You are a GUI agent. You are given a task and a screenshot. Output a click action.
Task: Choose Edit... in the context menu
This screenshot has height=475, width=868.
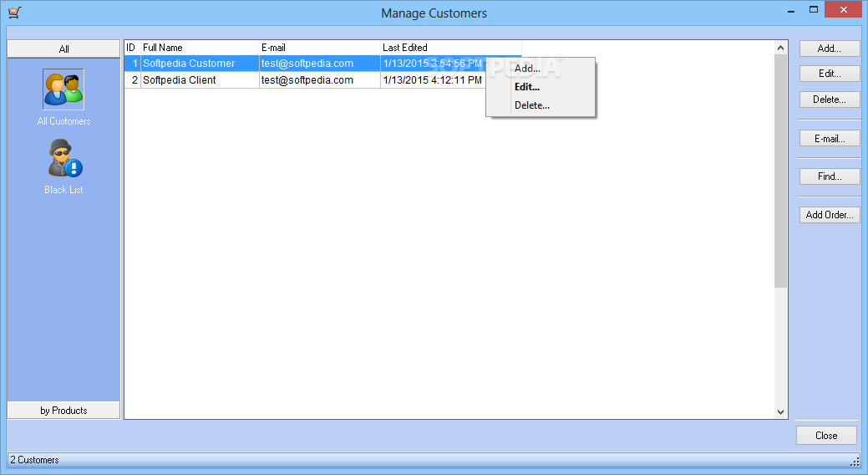(x=527, y=86)
